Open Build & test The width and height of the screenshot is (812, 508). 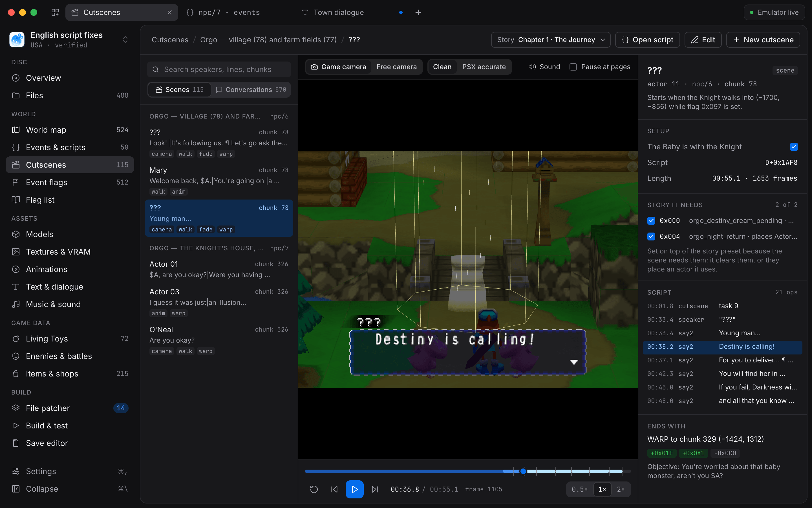click(x=70, y=425)
